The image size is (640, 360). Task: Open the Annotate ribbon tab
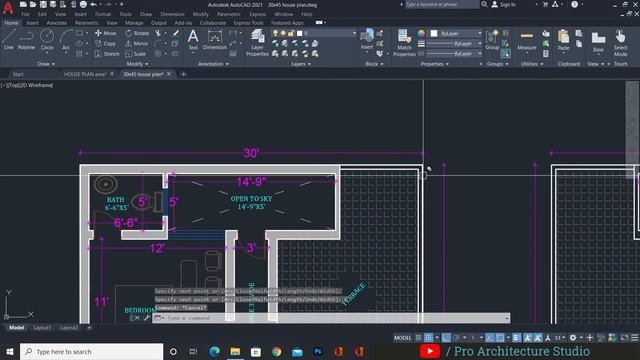(57, 23)
